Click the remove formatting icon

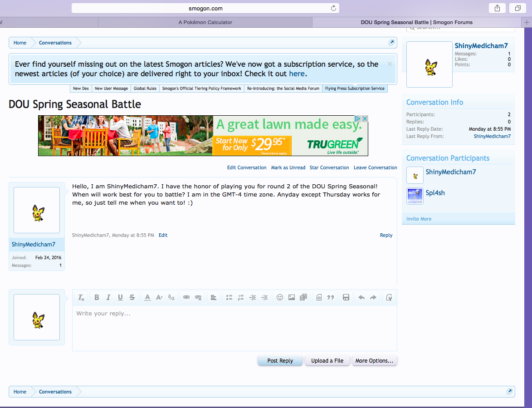point(81,297)
